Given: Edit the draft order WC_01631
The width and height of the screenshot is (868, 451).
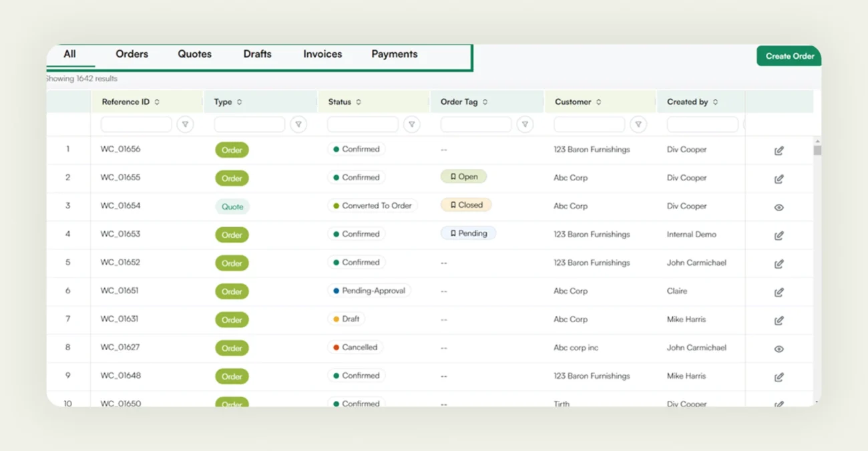Looking at the screenshot, I should (x=779, y=320).
